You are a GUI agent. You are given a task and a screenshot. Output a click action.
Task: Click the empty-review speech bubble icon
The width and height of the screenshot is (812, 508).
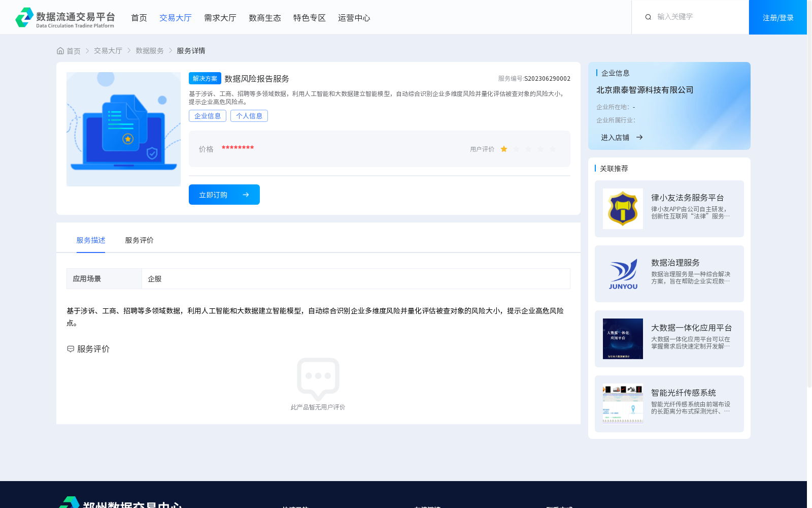click(318, 379)
